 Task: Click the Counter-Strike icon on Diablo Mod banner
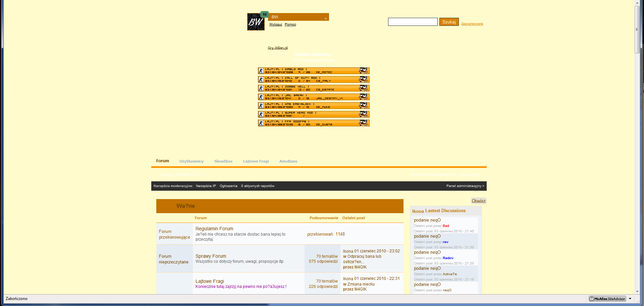(261, 71)
